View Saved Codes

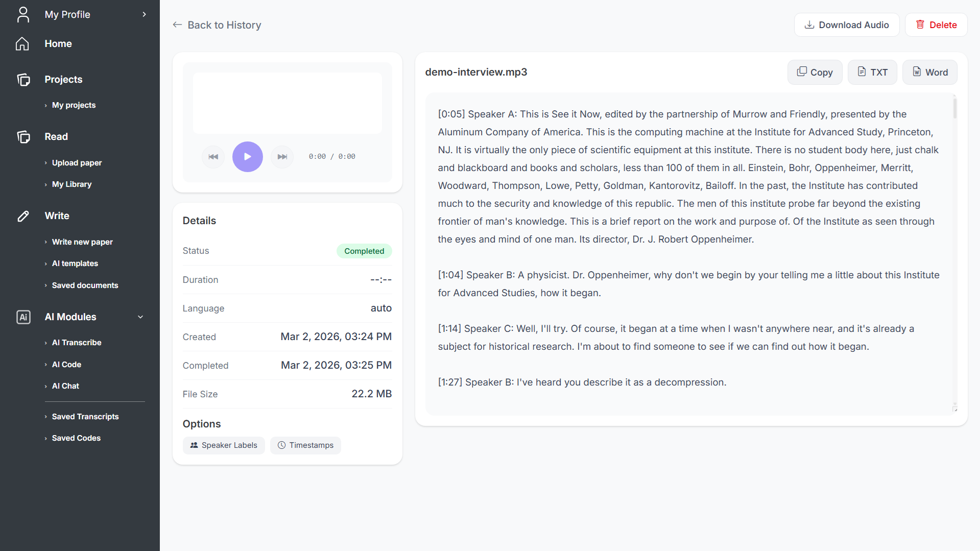76,438
